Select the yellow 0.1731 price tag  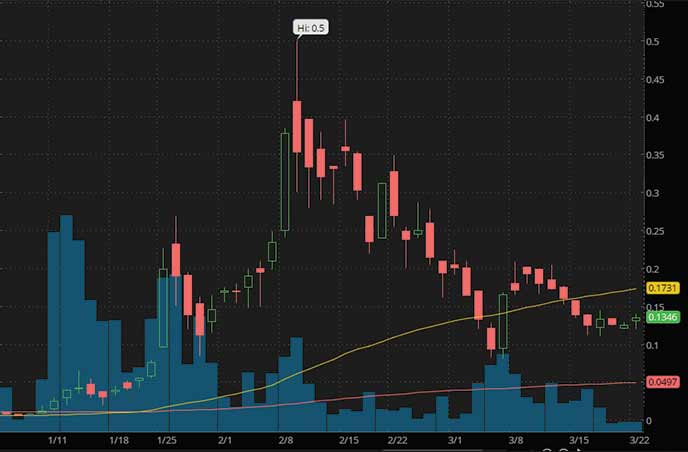point(663,288)
